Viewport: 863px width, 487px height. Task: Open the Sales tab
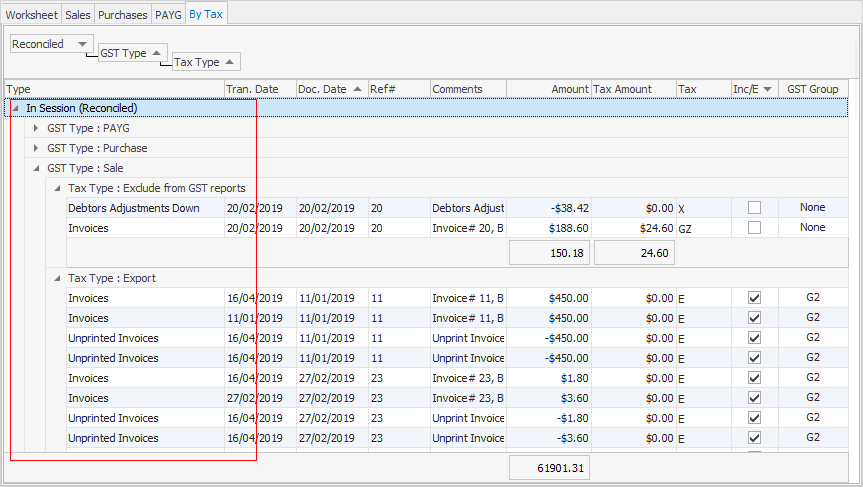[x=78, y=14]
